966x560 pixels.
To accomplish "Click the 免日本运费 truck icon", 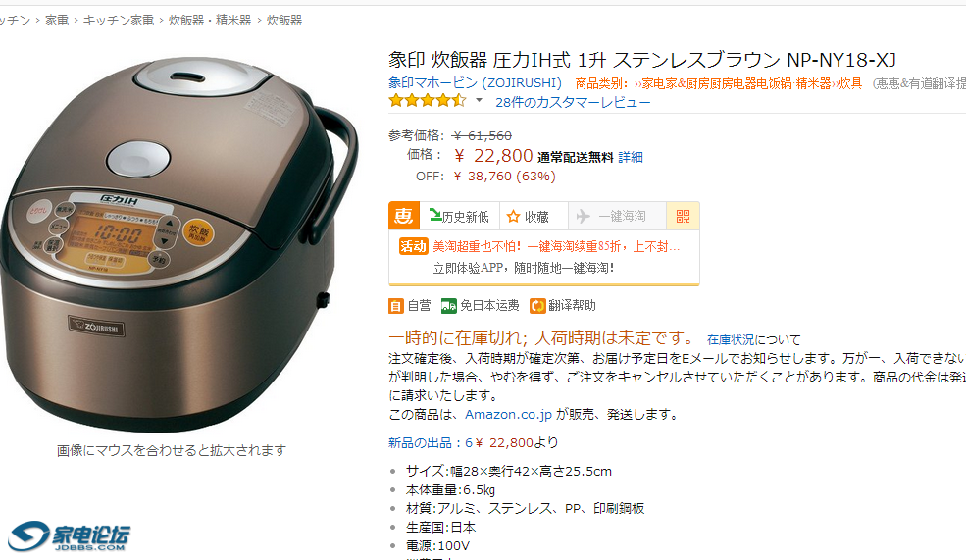I will coord(449,306).
